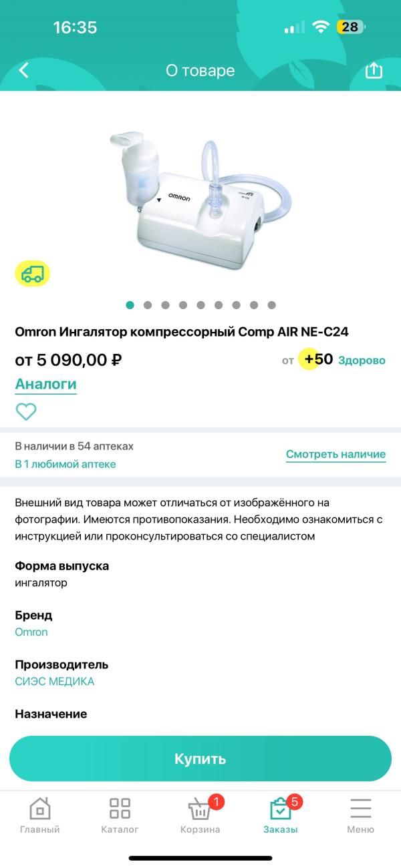Tap the yellow delivery truck icon

[33, 273]
